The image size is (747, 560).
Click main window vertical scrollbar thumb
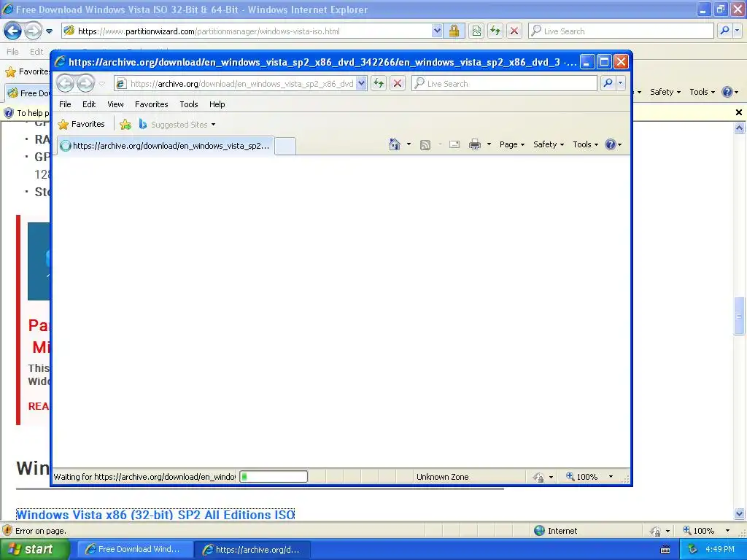click(x=739, y=316)
